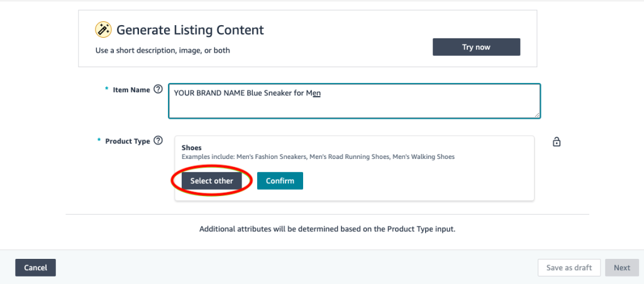
Task: Click the lock icon beside Product Type
Action: (556, 142)
